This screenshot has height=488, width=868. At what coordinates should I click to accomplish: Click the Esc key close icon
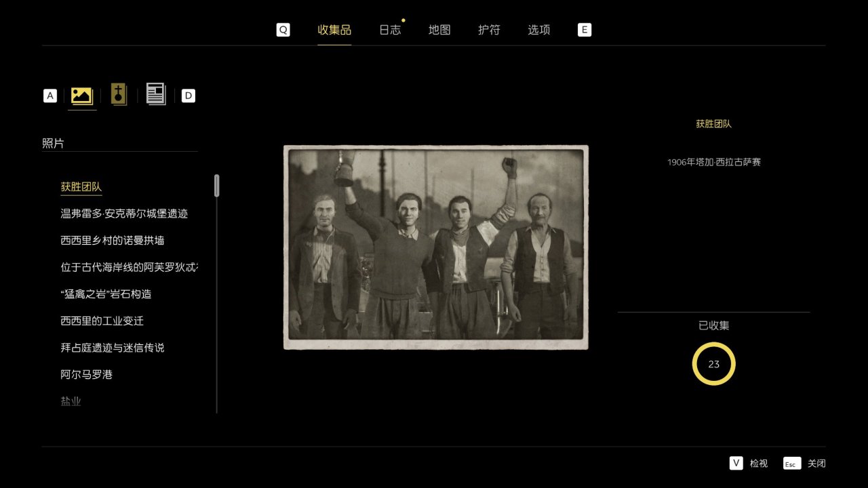(x=792, y=464)
